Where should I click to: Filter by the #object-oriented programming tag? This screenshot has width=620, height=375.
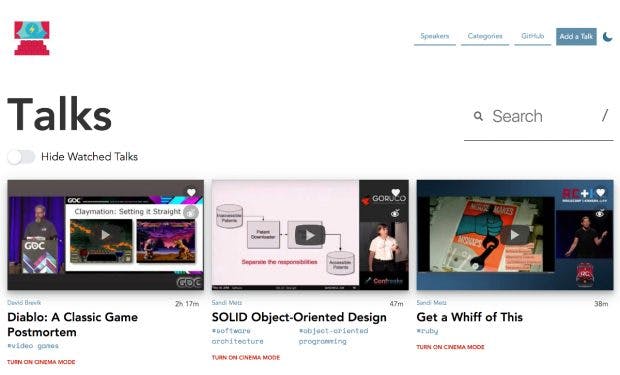[x=333, y=336]
